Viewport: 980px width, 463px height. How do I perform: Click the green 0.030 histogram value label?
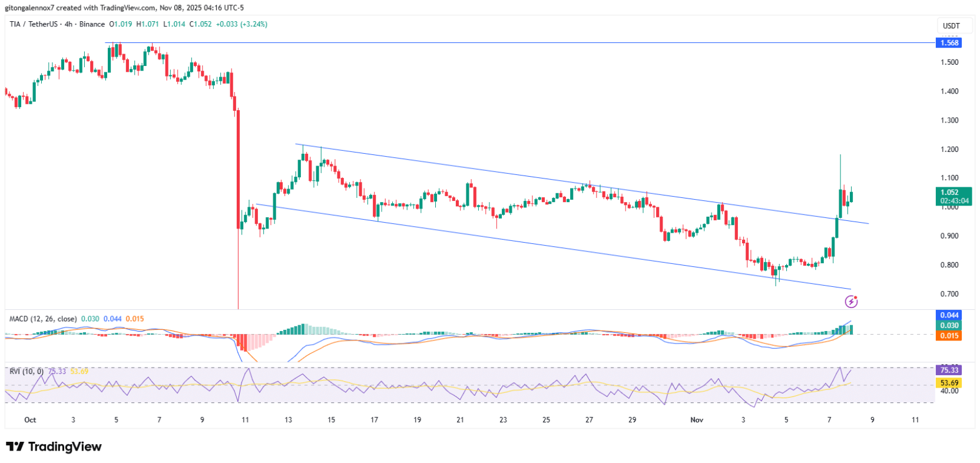(949, 325)
